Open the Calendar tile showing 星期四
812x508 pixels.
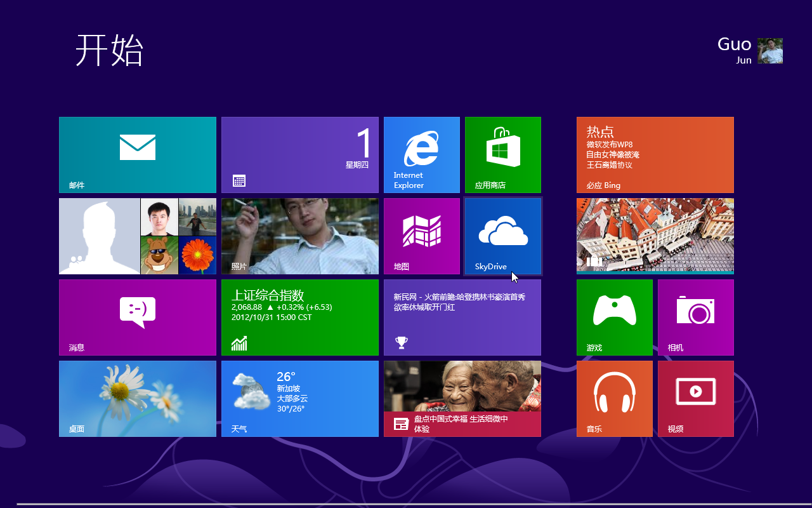coord(299,154)
